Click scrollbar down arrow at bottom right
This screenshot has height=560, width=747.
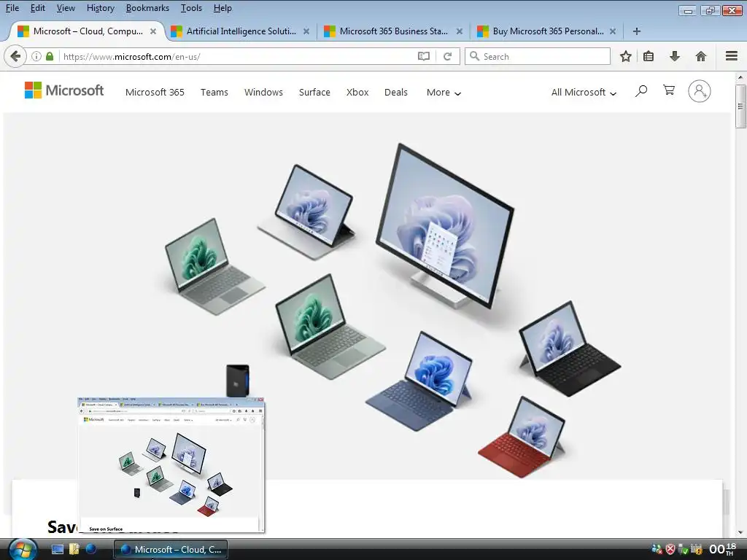[x=740, y=532]
